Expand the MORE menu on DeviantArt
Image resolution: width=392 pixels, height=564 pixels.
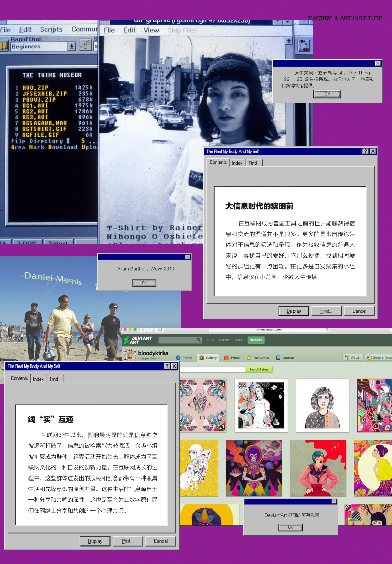tap(238, 340)
